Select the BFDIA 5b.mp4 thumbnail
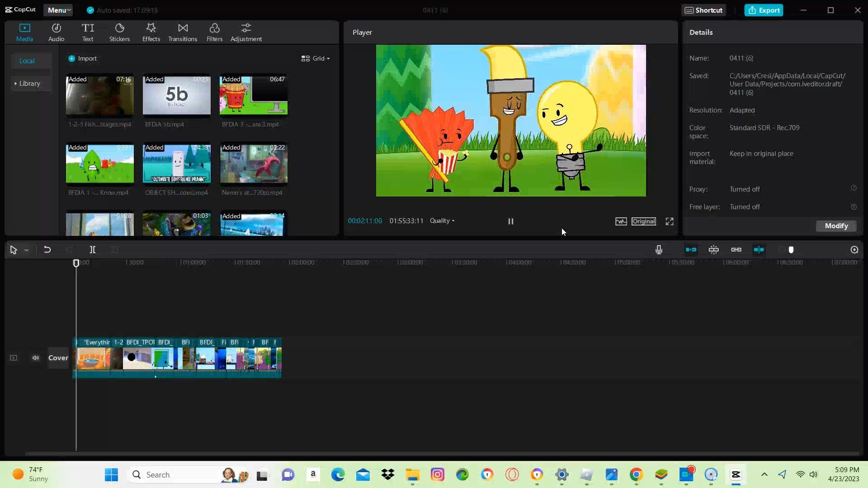This screenshot has width=868, height=488. [176, 95]
